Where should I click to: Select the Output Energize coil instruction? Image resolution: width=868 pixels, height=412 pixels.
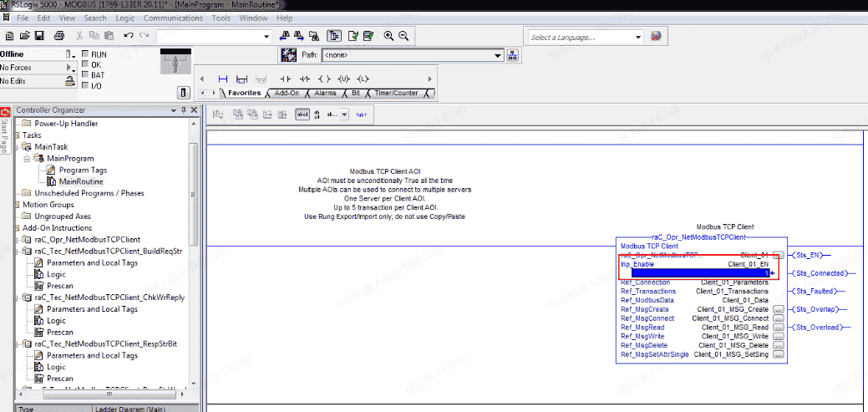coord(324,79)
